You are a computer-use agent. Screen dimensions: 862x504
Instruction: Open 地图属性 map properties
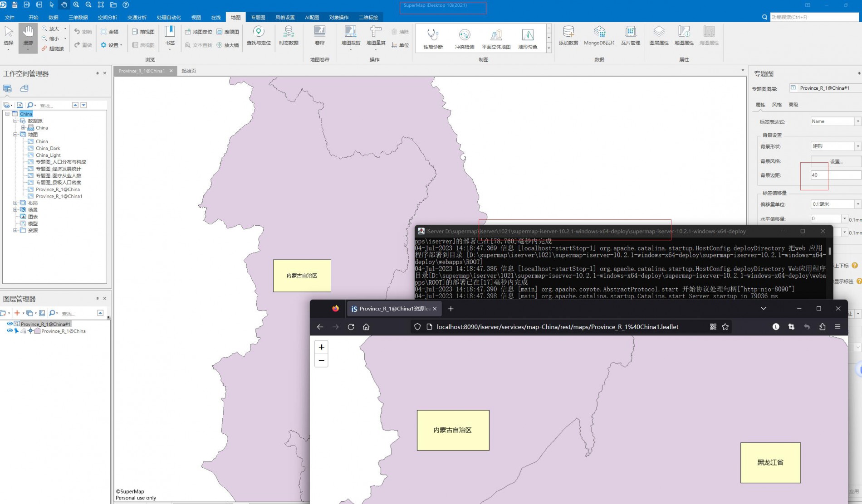684,36
